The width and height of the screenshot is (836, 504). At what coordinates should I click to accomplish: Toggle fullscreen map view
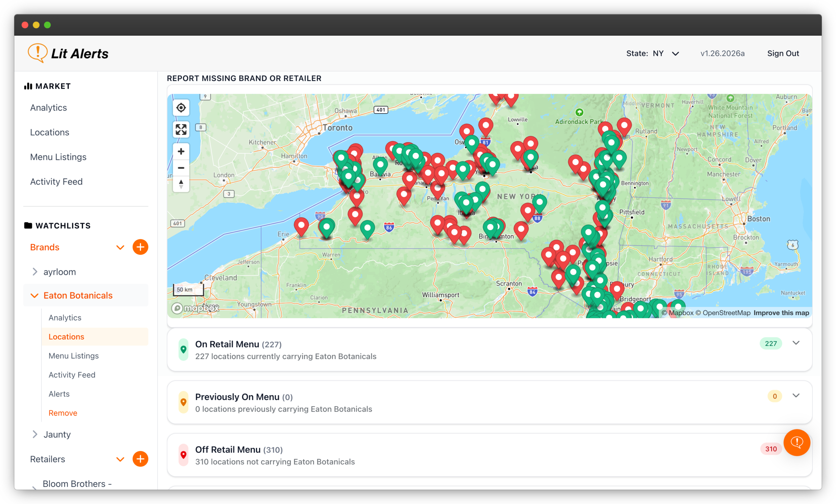click(181, 129)
